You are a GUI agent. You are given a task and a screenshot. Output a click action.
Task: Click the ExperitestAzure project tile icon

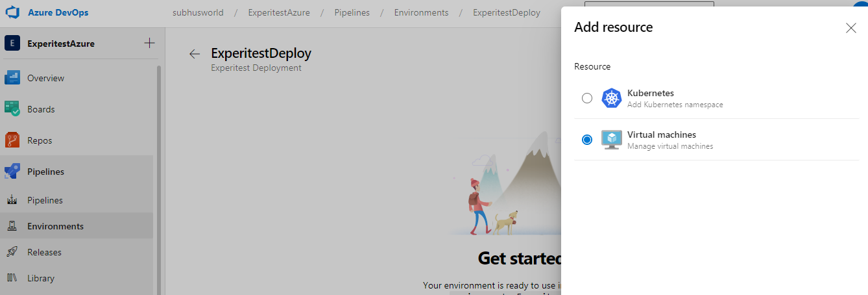[13, 44]
